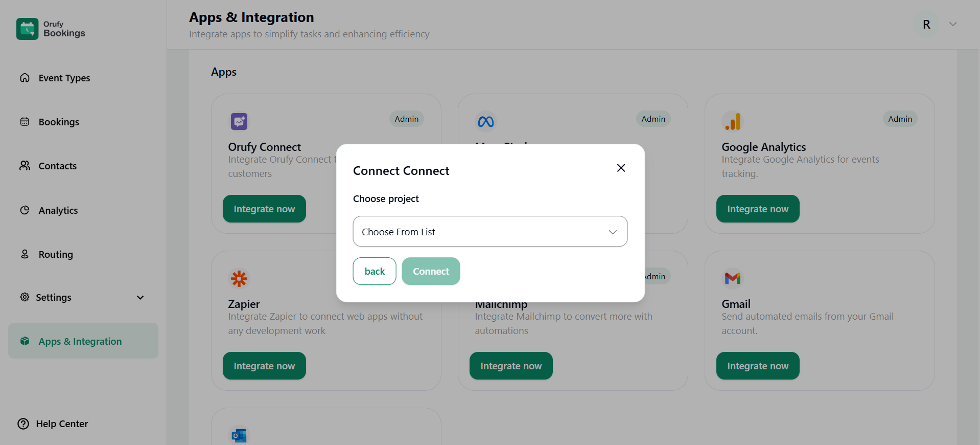Click the Orufy Bookings logo icon
980x445 pixels.
coord(27,29)
